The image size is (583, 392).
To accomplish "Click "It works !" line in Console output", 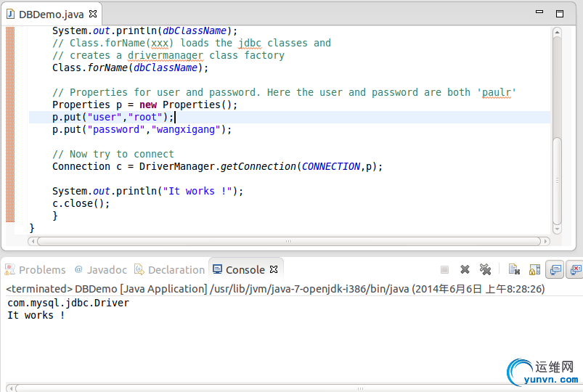I will (36, 315).
